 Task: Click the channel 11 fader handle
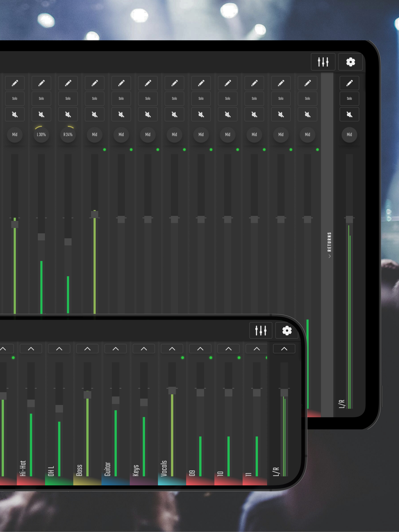[257, 393]
